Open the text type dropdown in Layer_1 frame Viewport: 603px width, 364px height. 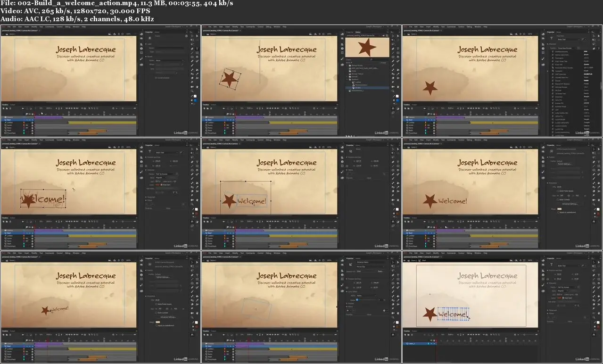pyautogui.click(x=569, y=267)
